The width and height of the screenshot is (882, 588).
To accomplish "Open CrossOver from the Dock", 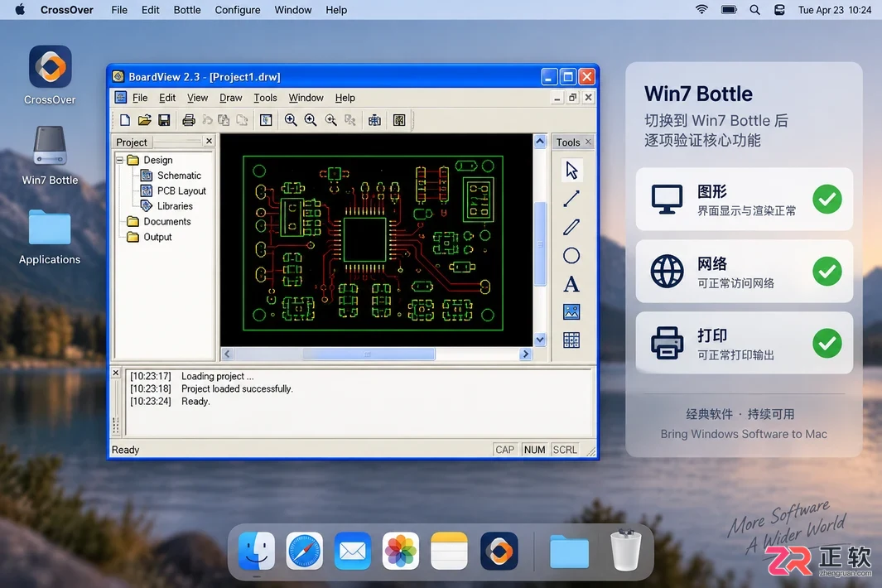I will [x=499, y=551].
